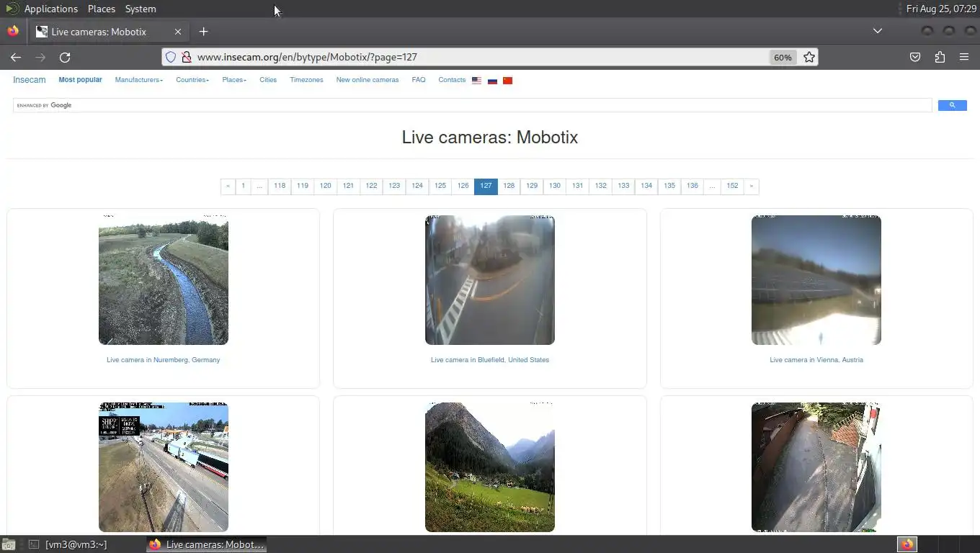Viewport: 980px width, 553px height.
Task: Expand the list all tabs chevron
Action: tap(878, 31)
